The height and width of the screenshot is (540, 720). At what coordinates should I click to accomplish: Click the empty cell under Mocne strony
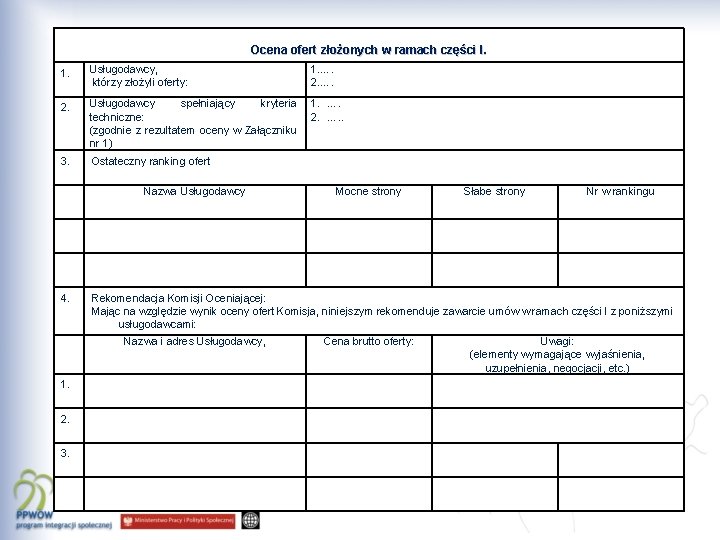point(369,236)
